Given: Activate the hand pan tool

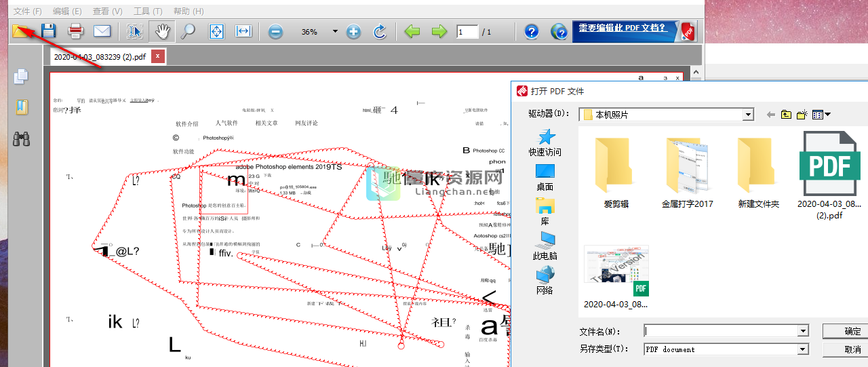Looking at the screenshot, I should tap(163, 31).
